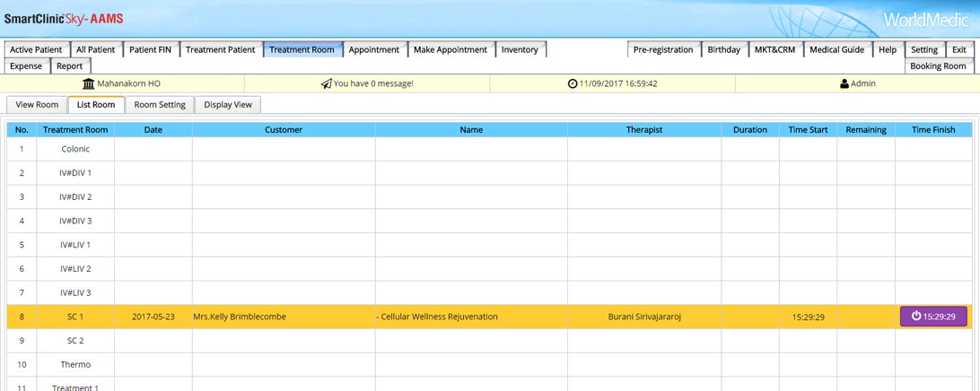
Task: Select the View Room tab
Action: tap(37, 105)
